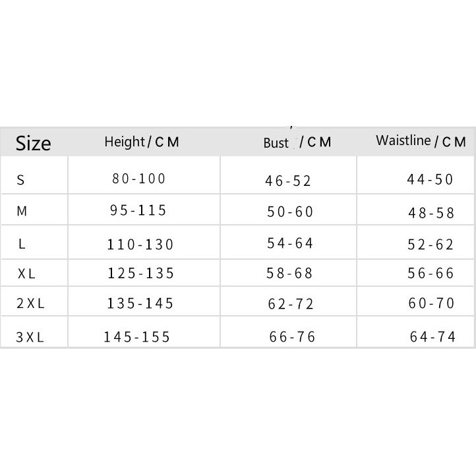Select the 145-155 height cell
The image size is (476, 476).
[137, 337]
